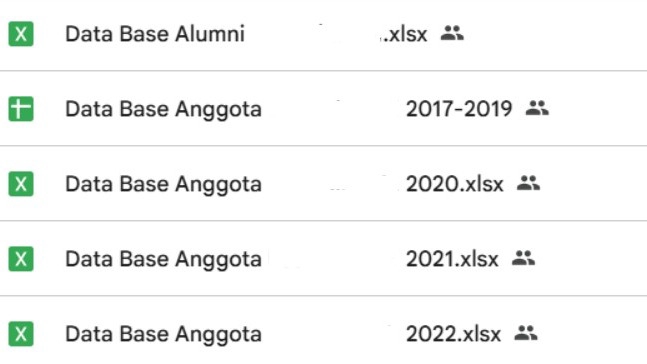This screenshot has height=364, width=647.
Task: Click shared people icon beside Alumni .xlsx
Action: [x=452, y=33]
